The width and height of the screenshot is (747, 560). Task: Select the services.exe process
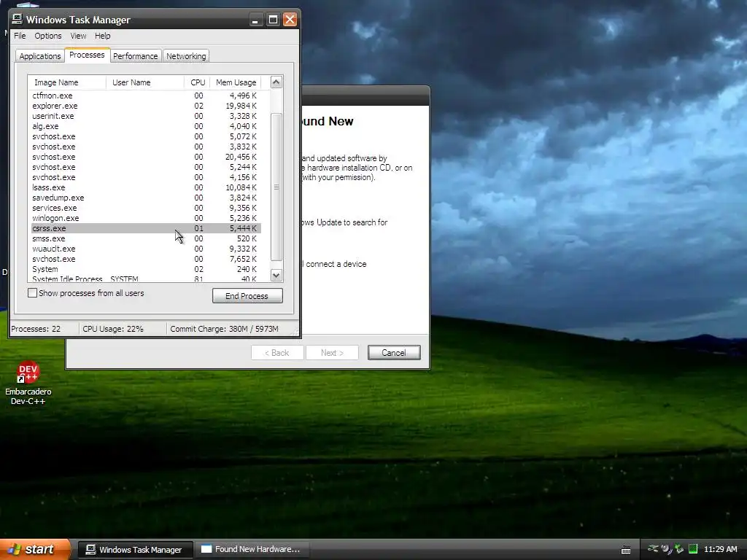click(146, 208)
